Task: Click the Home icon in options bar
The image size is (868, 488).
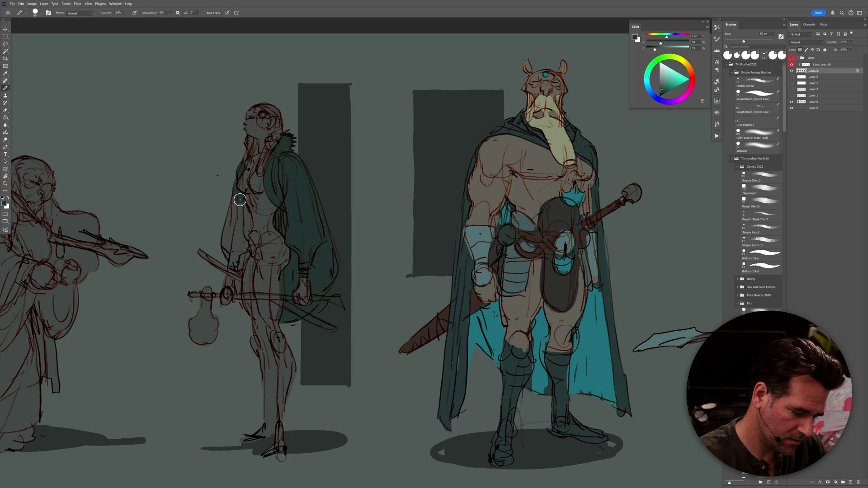Action: (8, 13)
